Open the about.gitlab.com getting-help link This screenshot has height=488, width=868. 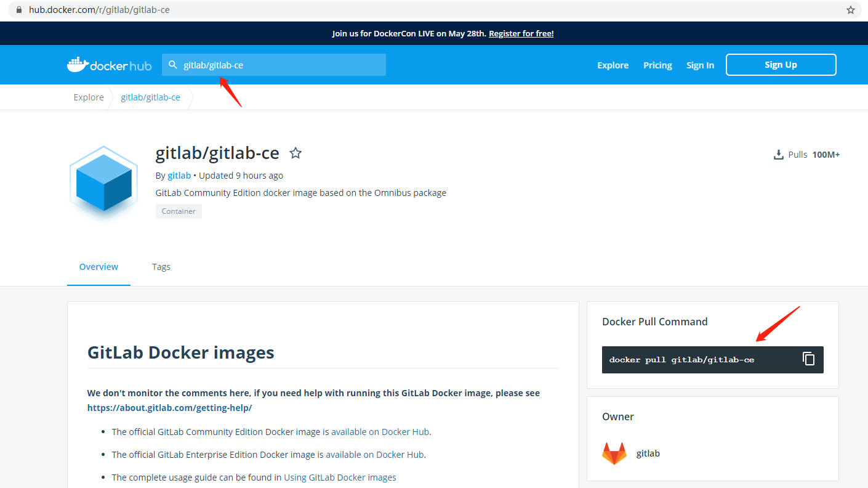coord(169,408)
